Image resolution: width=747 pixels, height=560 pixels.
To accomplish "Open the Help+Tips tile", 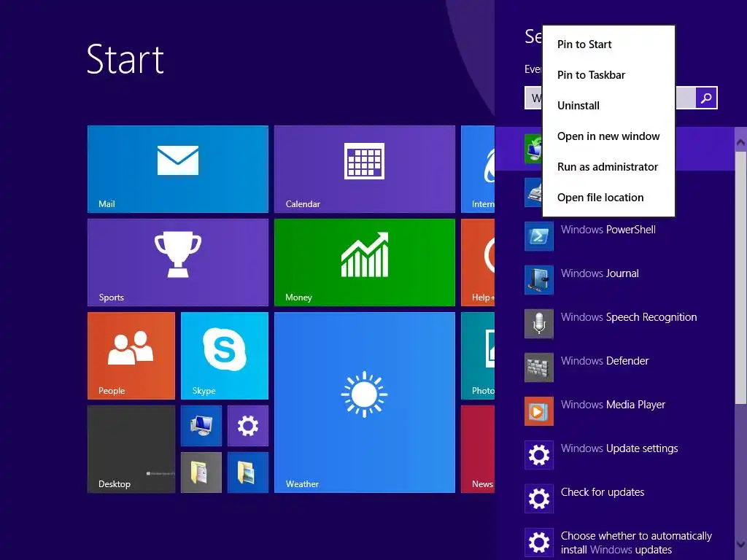I will [x=478, y=262].
